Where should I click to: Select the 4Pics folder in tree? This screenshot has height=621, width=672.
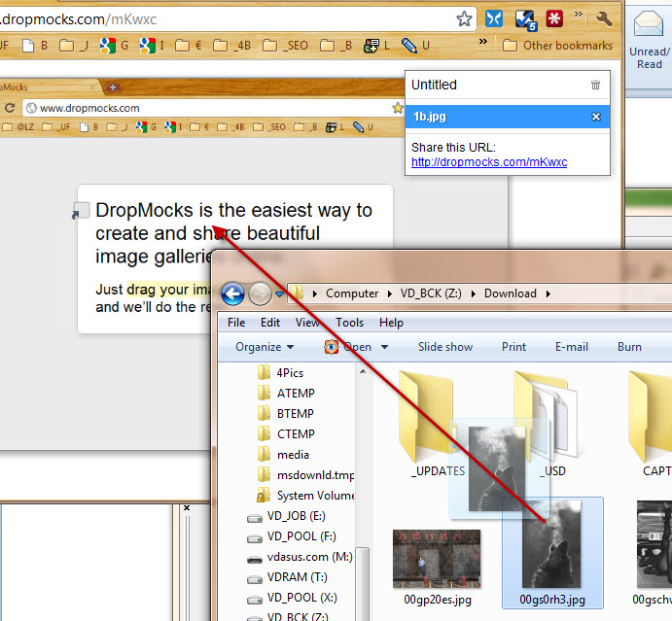point(281,372)
